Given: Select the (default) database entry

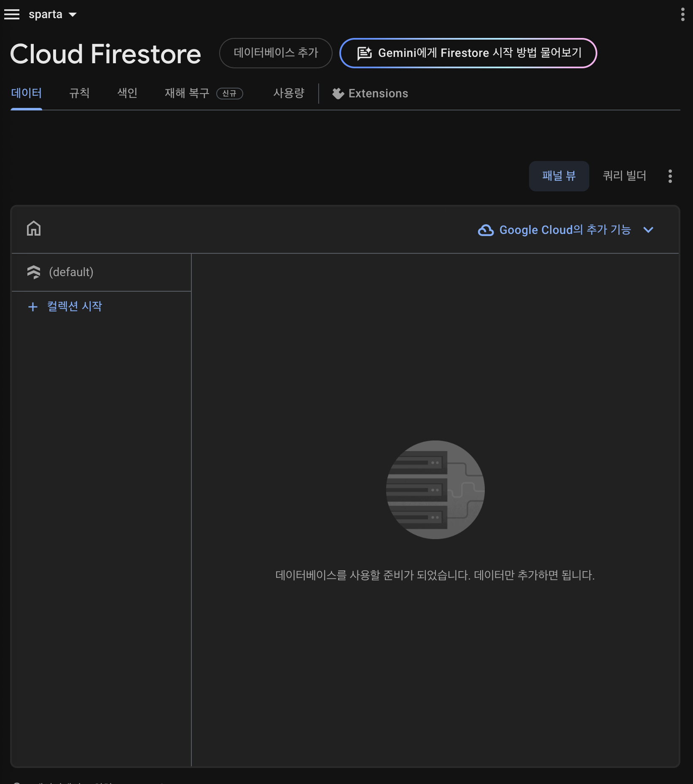Looking at the screenshot, I should tap(101, 272).
